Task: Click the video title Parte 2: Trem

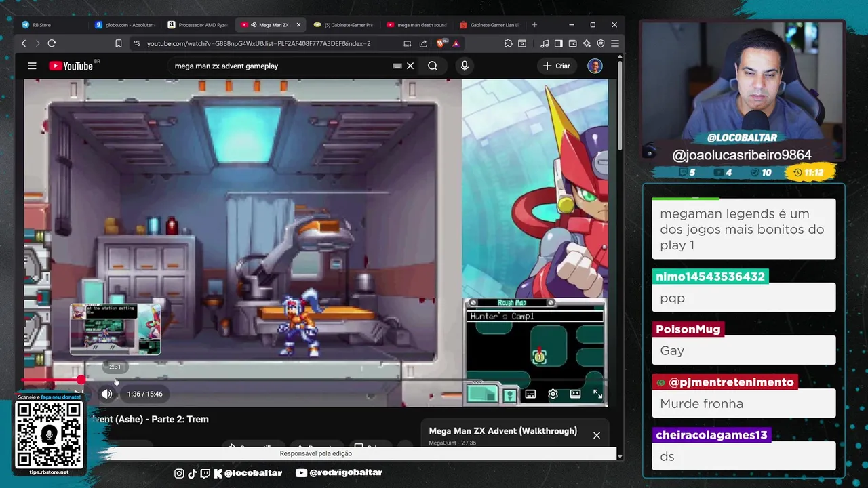Action: pos(149,419)
